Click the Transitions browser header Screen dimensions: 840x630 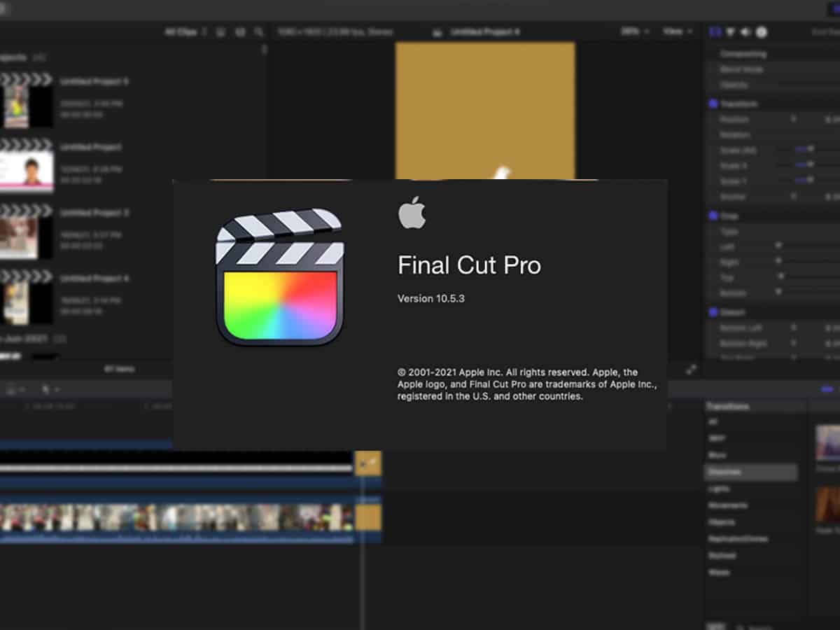[x=727, y=407]
